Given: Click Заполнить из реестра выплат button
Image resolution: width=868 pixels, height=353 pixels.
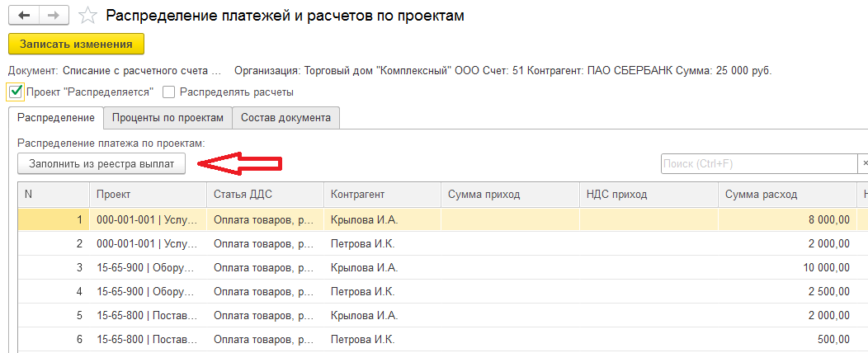Looking at the screenshot, I should click(101, 163).
